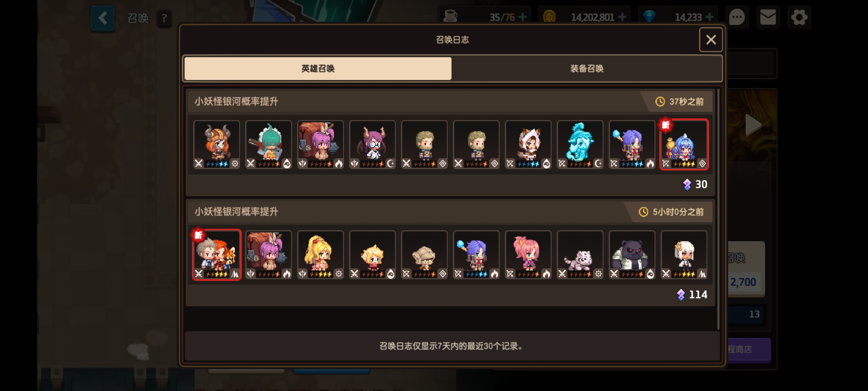Click the summon log vertical scrollbar
The height and width of the screenshot is (391, 868).
[718, 209]
